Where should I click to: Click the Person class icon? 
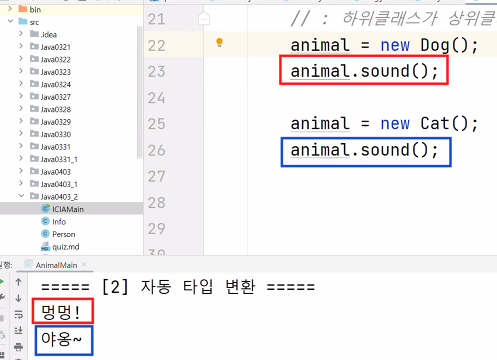45,234
